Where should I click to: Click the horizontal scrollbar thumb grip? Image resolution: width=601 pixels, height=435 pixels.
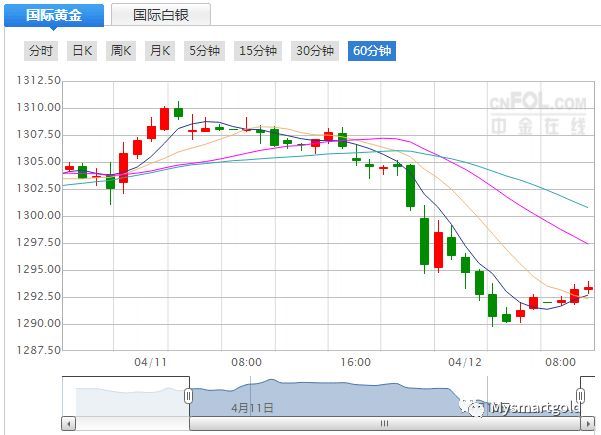[382, 423]
